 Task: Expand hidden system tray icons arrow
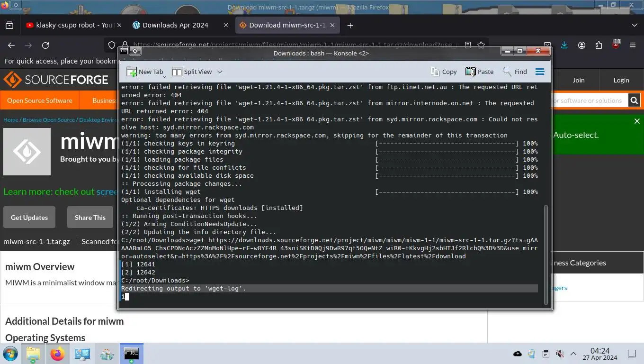tap(573, 354)
